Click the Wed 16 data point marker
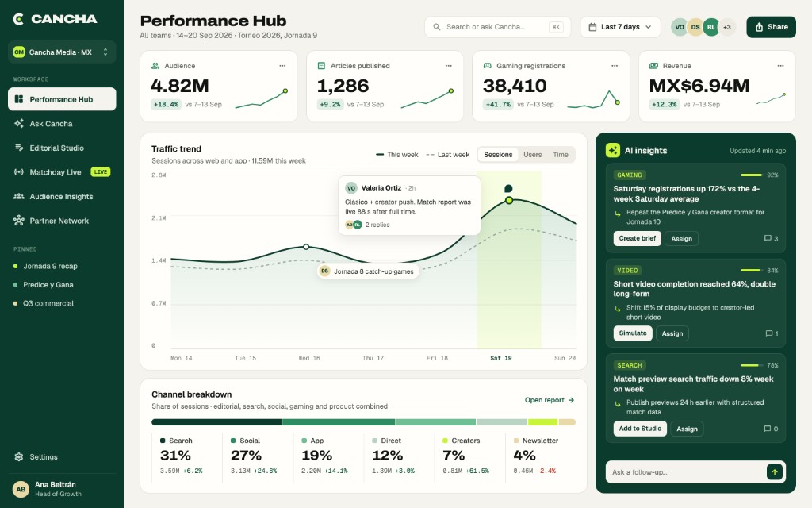This screenshot has width=812, height=508. (x=306, y=247)
